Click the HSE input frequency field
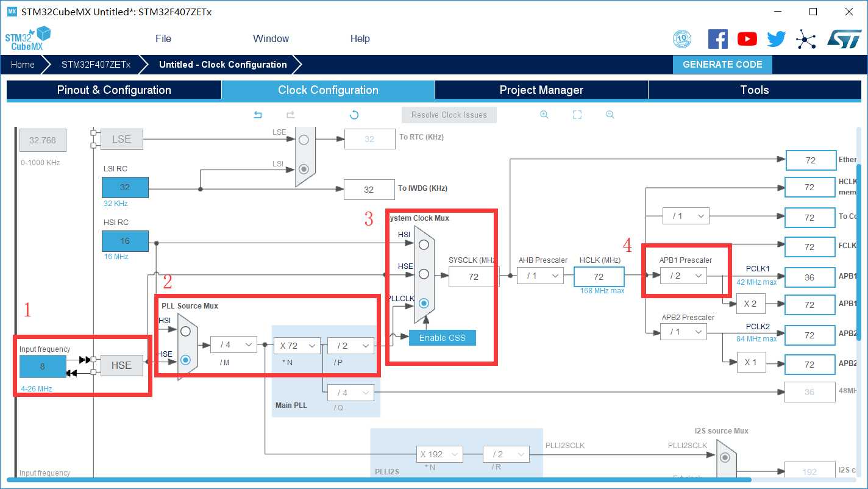 click(x=43, y=366)
